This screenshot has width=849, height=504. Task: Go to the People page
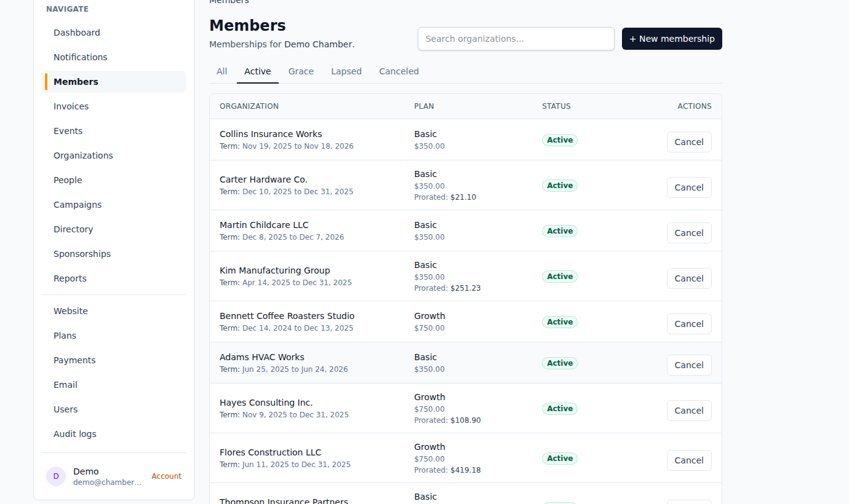[68, 179]
